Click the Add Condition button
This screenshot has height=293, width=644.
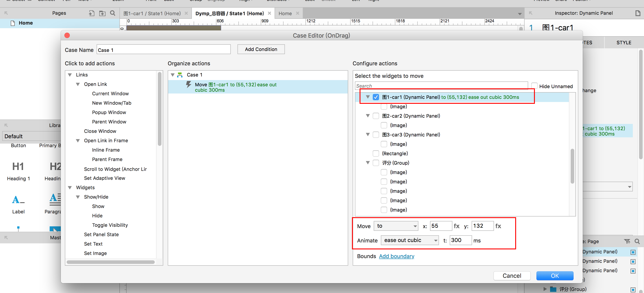point(261,49)
